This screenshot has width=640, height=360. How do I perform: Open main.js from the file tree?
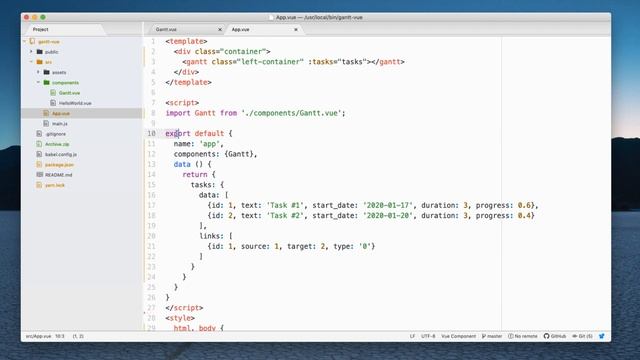click(x=60, y=123)
